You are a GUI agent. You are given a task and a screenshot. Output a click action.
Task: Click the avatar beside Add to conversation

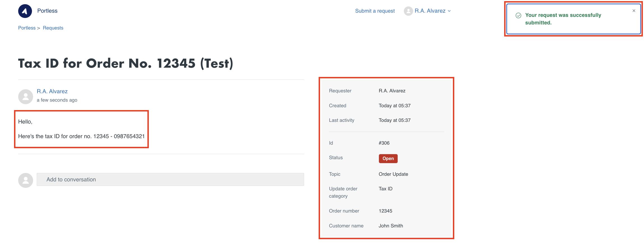tap(26, 180)
